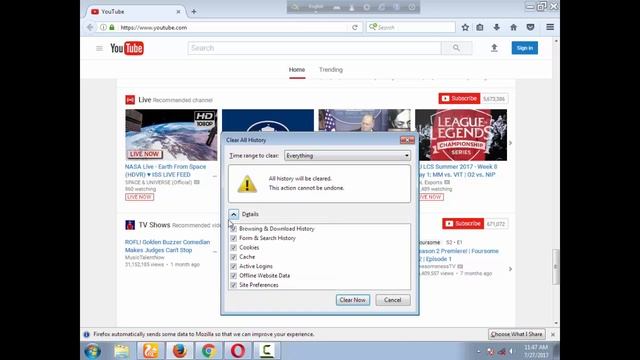
Task: Toggle Active Logins checkbox
Action: point(233,267)
